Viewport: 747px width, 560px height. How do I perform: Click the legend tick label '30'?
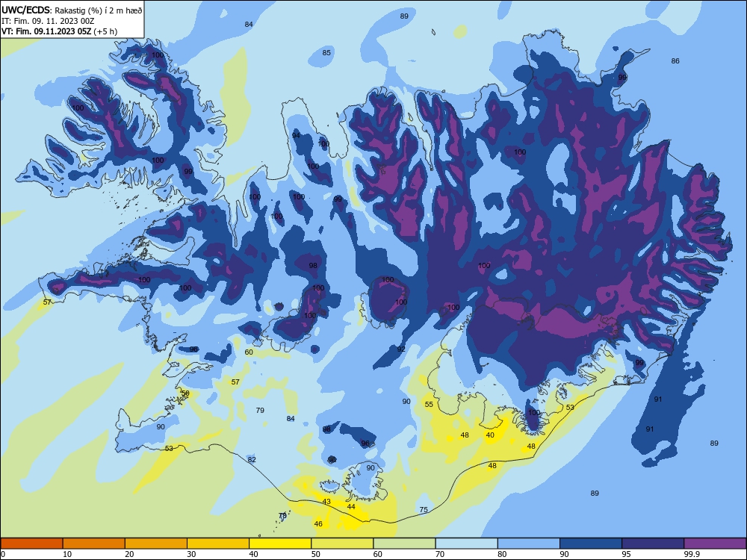point(191,554)
